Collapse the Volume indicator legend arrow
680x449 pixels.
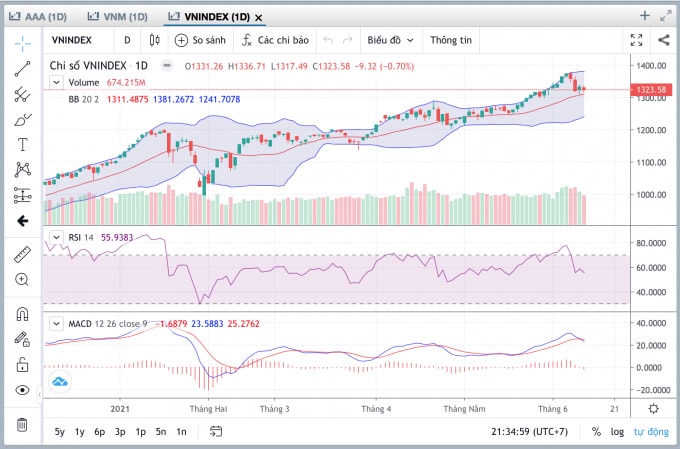click(56, 82)
